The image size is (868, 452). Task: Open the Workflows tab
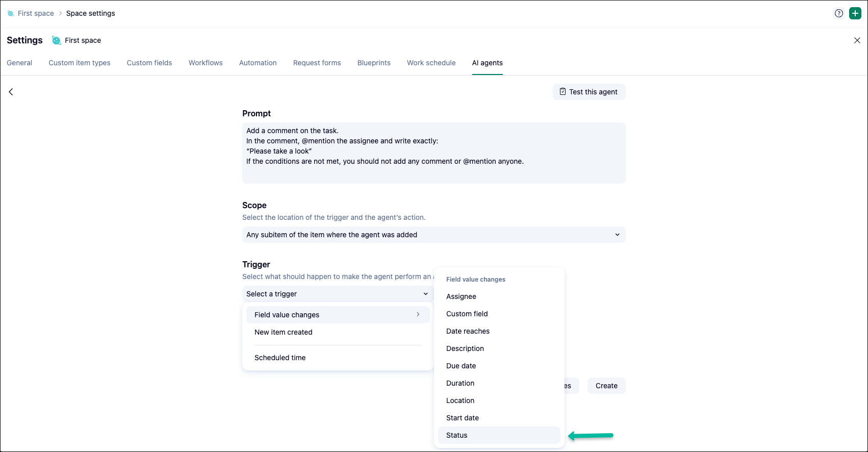tap(206, 63)
